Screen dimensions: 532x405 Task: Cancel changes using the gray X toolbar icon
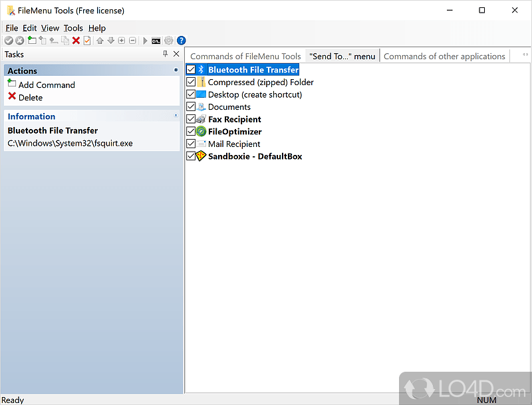[19, 41]
